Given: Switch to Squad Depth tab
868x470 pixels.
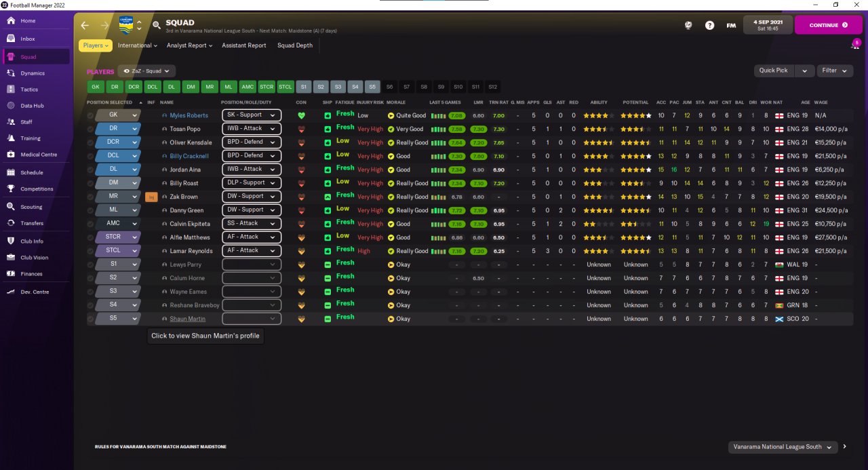Looking at the screenshot, I should pos(295,45).
